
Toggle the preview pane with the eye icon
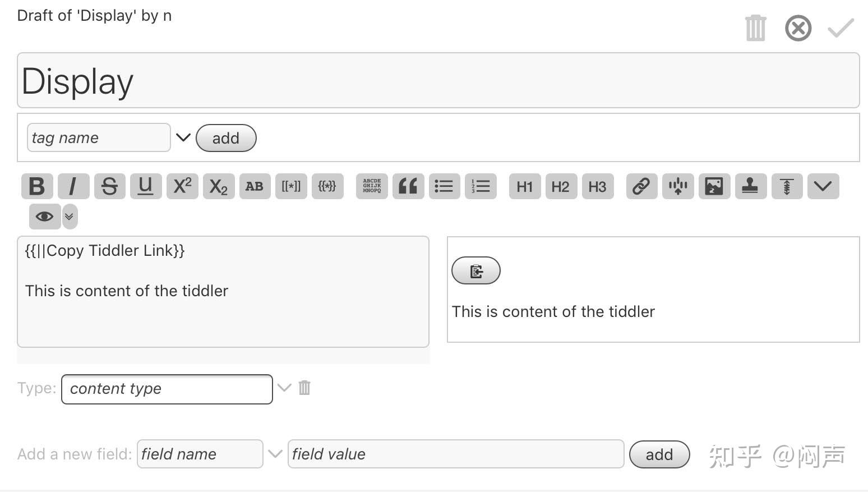point(44,217)
